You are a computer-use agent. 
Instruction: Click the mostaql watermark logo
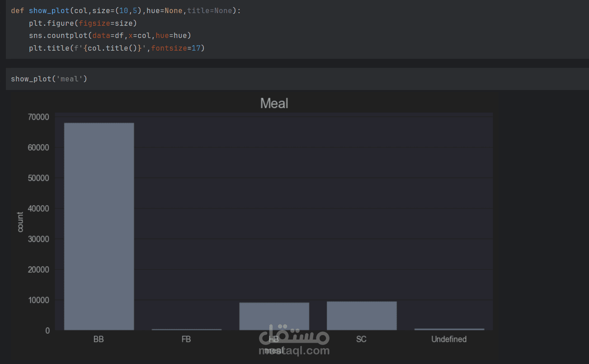point(294,335)
